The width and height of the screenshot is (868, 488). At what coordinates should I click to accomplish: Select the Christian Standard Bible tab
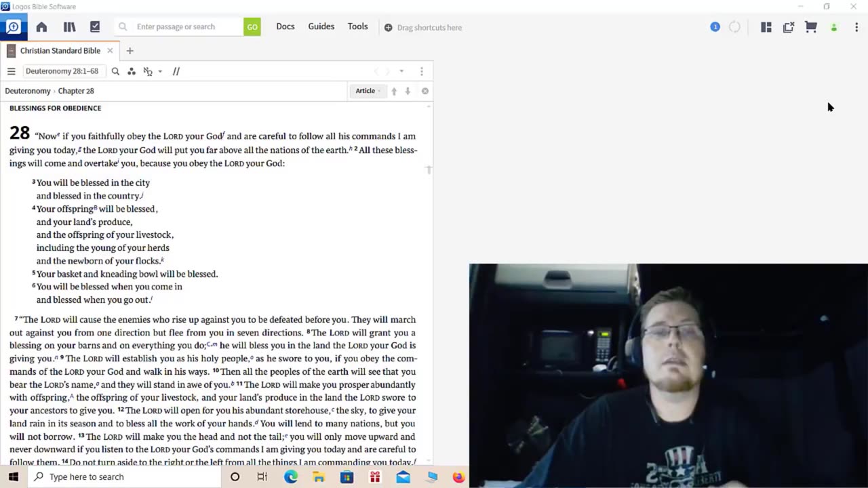pos(60,51)
